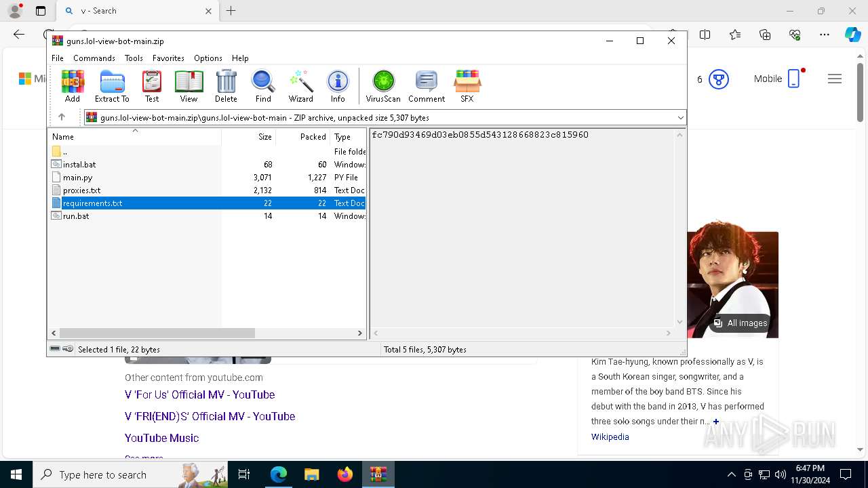Open the YouTube Music link
The image size is (868, 488).
pyautogui.click(x=161, y=438)
